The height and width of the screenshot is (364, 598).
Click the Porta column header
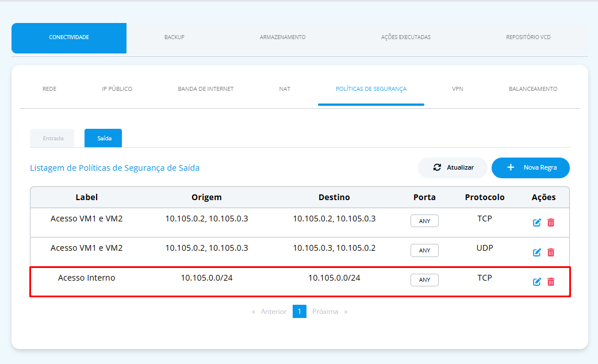point(424,197)
